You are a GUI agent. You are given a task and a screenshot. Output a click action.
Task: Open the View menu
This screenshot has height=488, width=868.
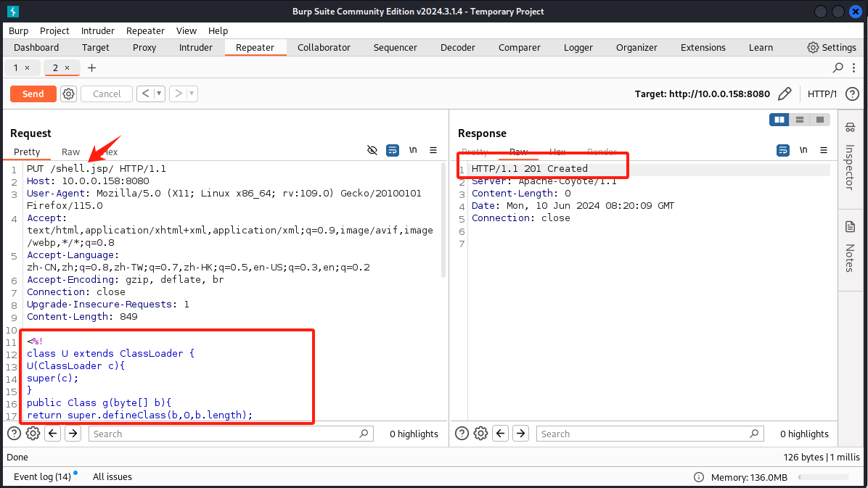coord(186,31)
